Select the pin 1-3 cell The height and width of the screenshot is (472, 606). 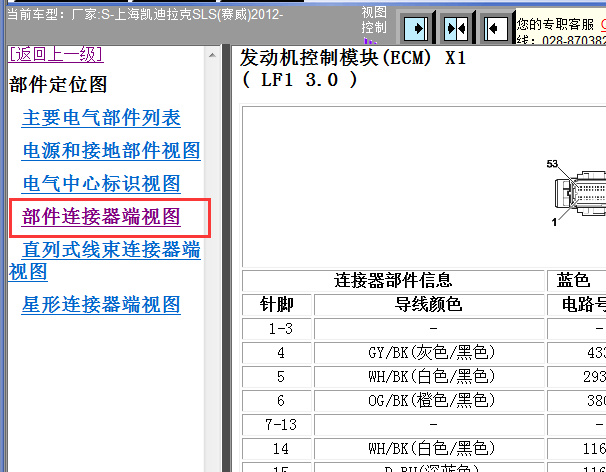coord(277,329)
